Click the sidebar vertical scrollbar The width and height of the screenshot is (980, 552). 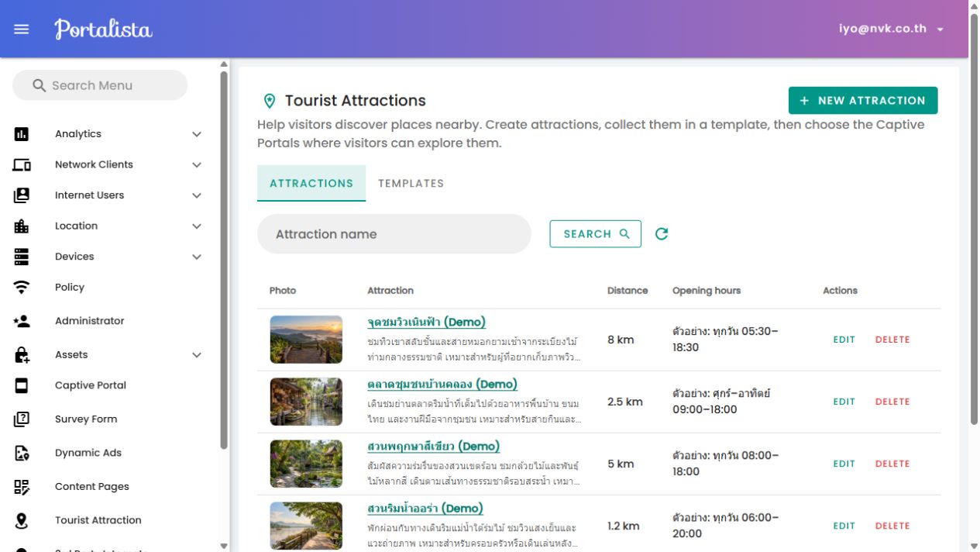224,260
